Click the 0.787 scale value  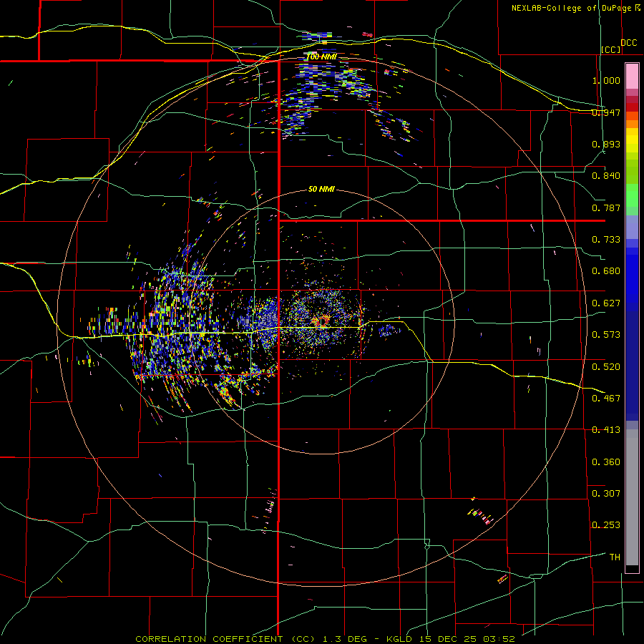point(606,208)
